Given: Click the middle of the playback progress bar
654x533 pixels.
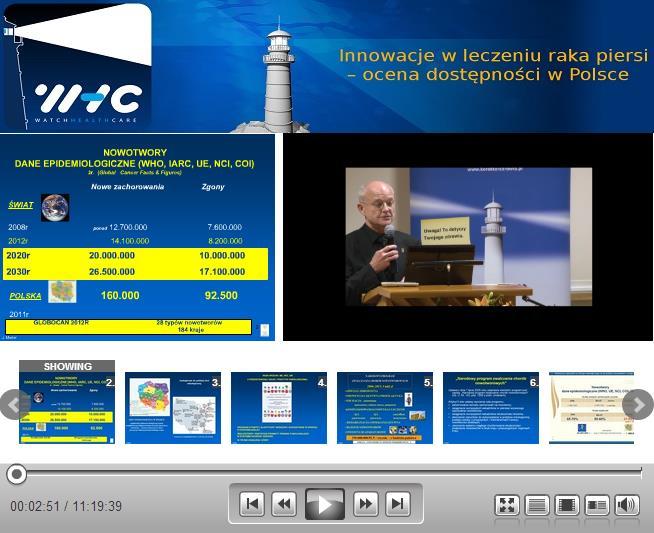Looking at the screenshot, I should [x=330, y=472].
